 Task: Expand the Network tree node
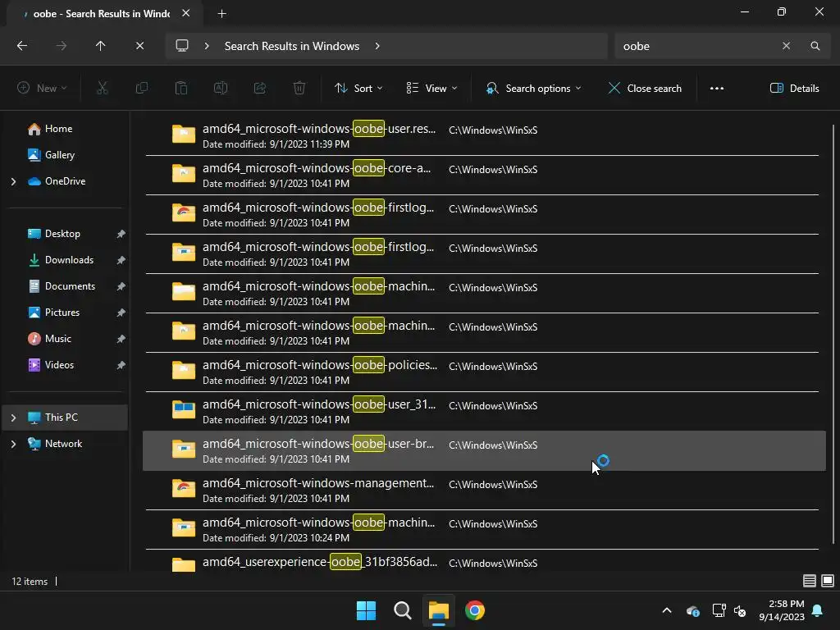coord(13,444)
